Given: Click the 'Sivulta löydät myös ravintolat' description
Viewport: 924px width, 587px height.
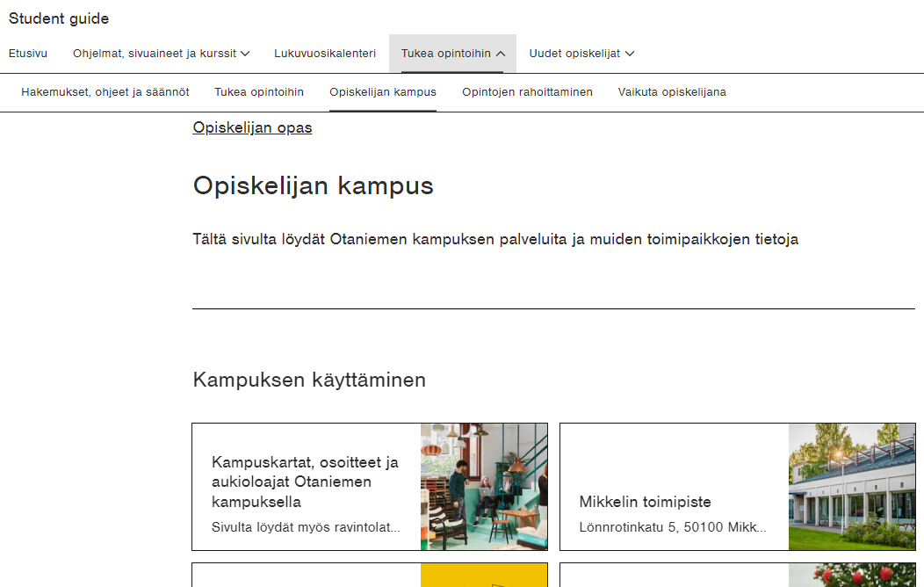Looking at the screenshot, I should [306, 528].
